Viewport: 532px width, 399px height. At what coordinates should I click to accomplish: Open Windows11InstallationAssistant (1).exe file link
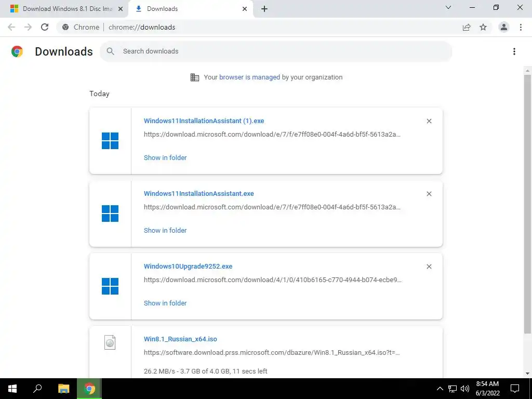(204, 121)
